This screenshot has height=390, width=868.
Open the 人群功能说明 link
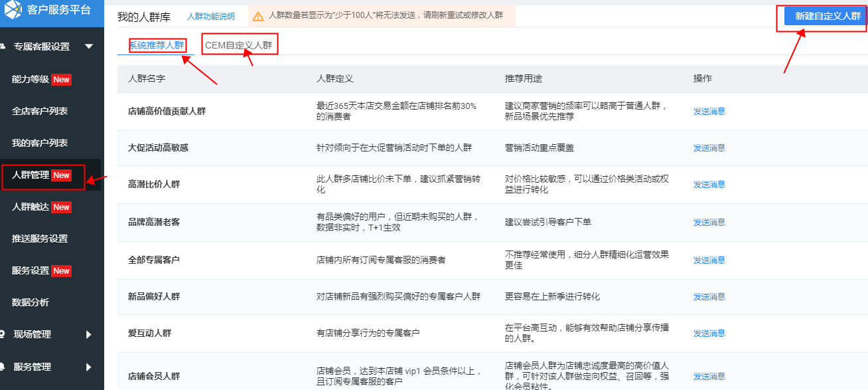point(210,17)
